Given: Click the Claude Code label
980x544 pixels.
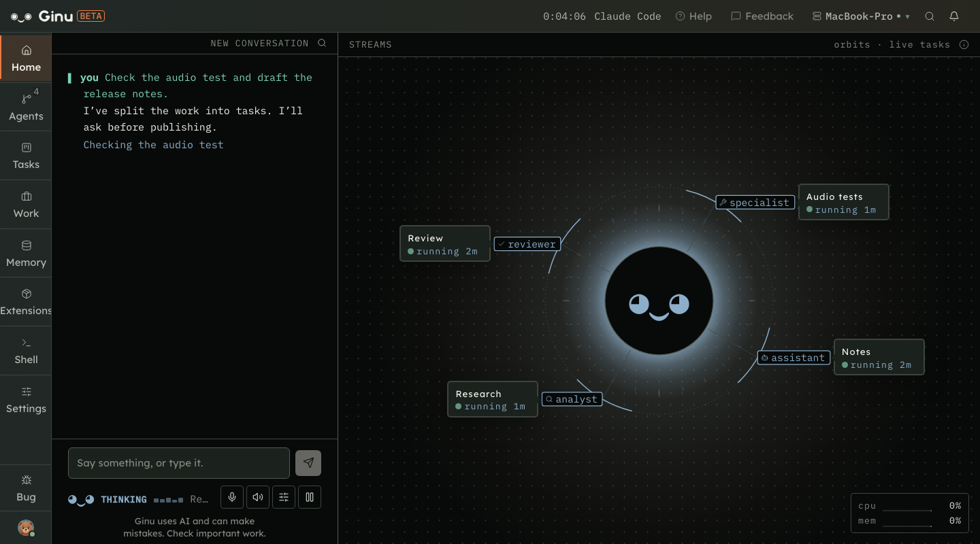Looking at the screenshot, I should point(627,16).
